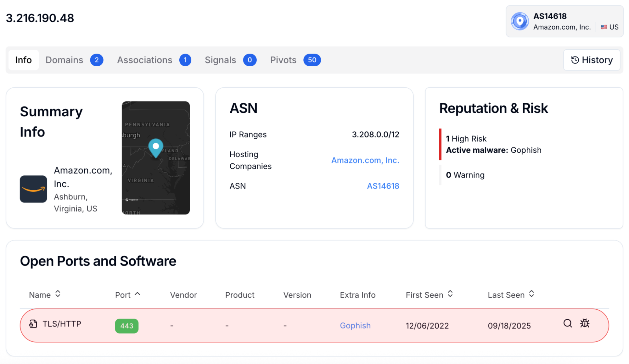Click the Signals count badge 0
629x364 pixels.
point(250,60)
